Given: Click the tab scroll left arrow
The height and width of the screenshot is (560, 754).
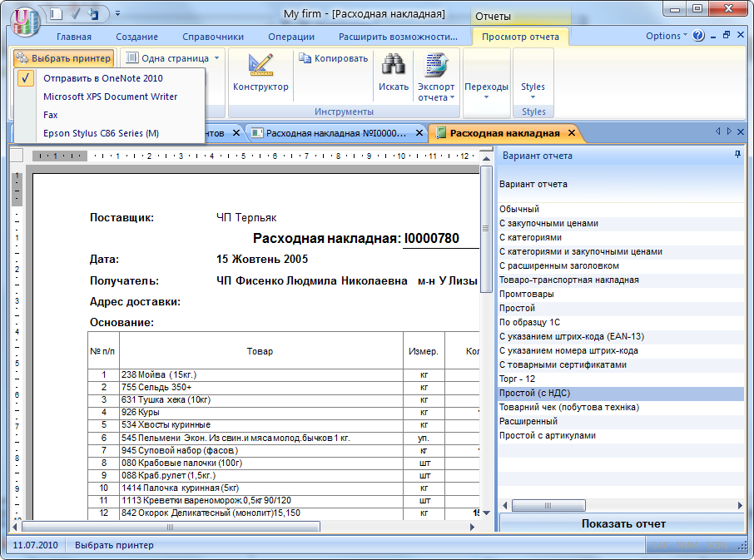Looking at the screenshot, I should [717, 131].
